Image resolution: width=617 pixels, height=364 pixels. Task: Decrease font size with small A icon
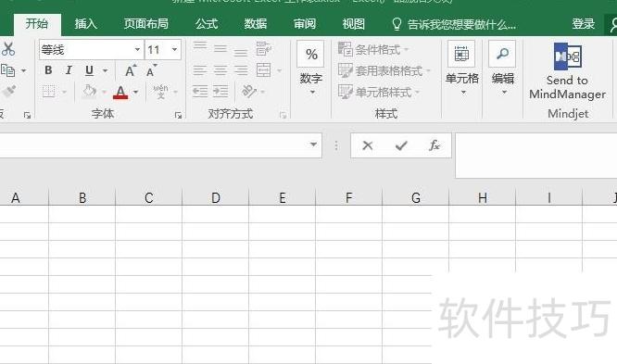click(x=152, y=71)
